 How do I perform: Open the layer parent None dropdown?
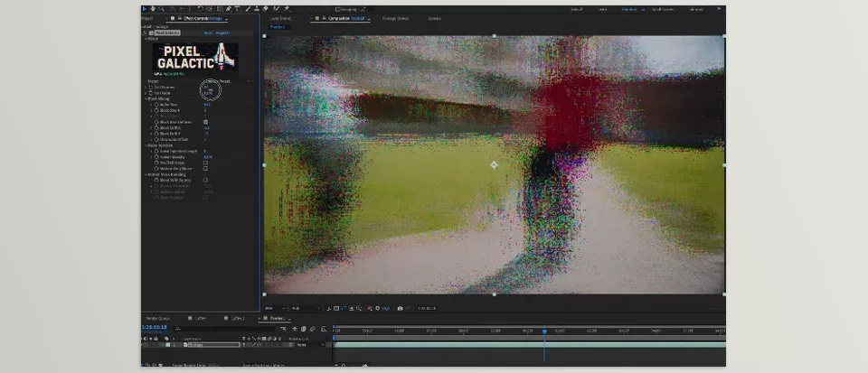310,345
